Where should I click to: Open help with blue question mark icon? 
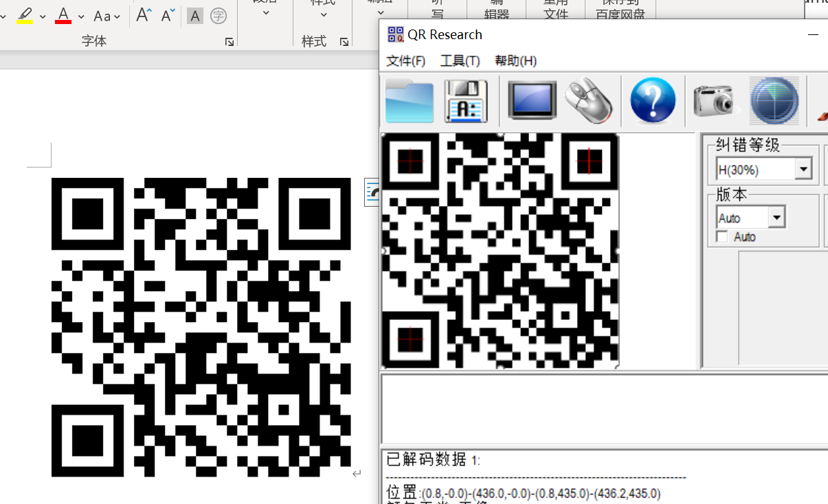point(653,101)
